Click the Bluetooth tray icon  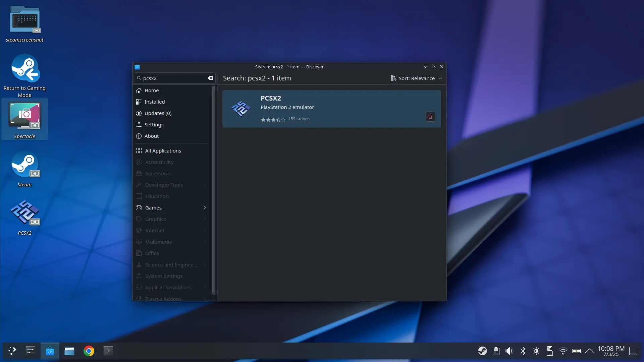pyautogui.click(x=523, y=351)
